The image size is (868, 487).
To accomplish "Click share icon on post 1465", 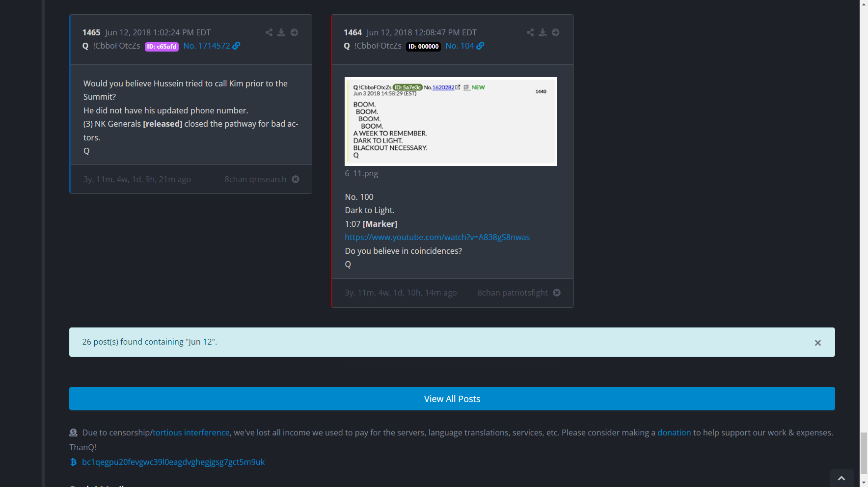I will pyautogui.click(x=269, y=32).
